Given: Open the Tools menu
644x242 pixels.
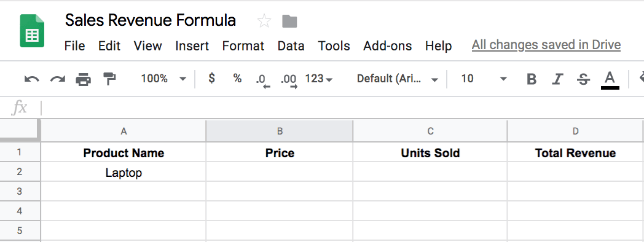Looking at the screenshot, I should 334,45.
